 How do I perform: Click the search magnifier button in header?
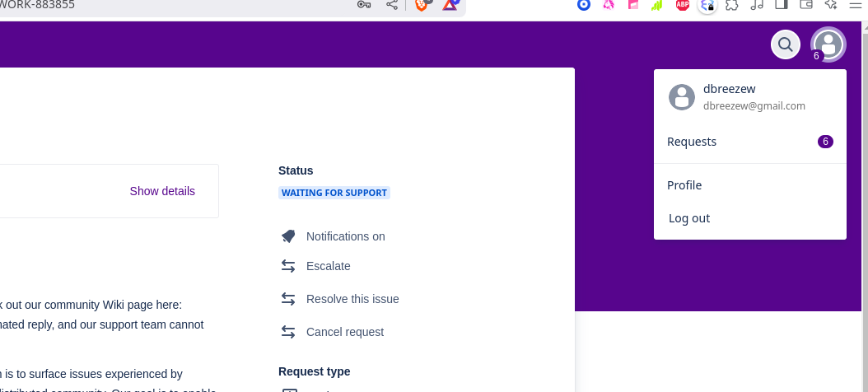point(786,44)
